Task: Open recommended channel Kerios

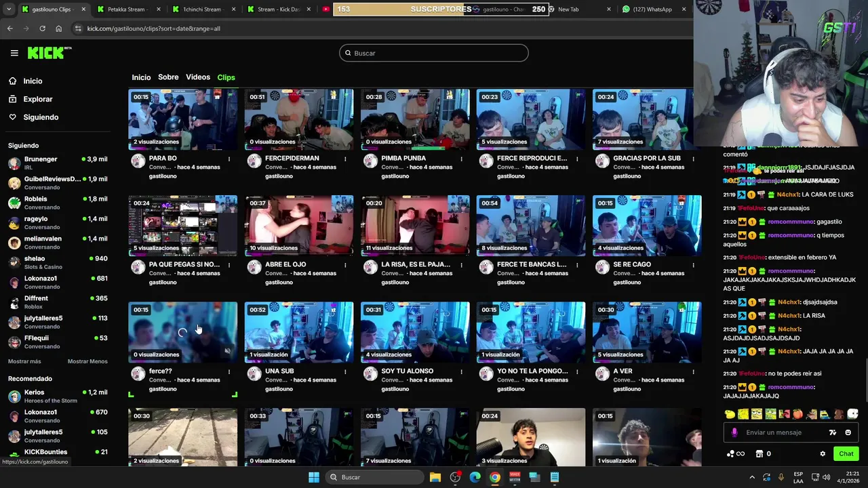Action: [58, 396]
